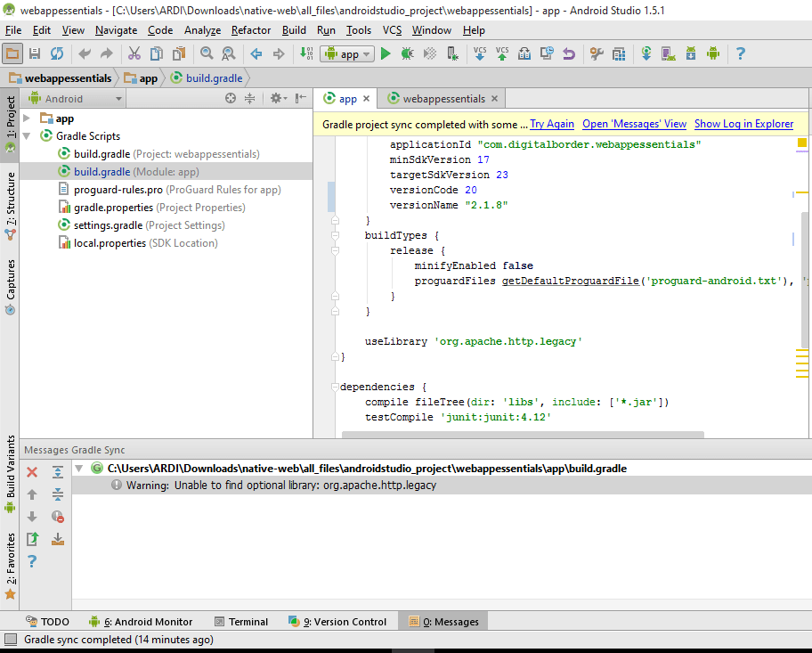Select the Warning: Unable to find optional library row
Image resolution: width=812 pixels, height=653 pixels.
coord(442,486)
